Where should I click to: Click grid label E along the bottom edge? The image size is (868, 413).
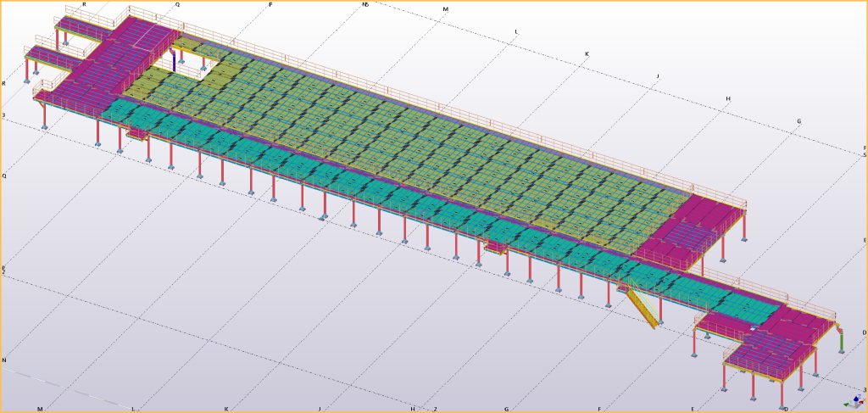click(x=693, y=409)
